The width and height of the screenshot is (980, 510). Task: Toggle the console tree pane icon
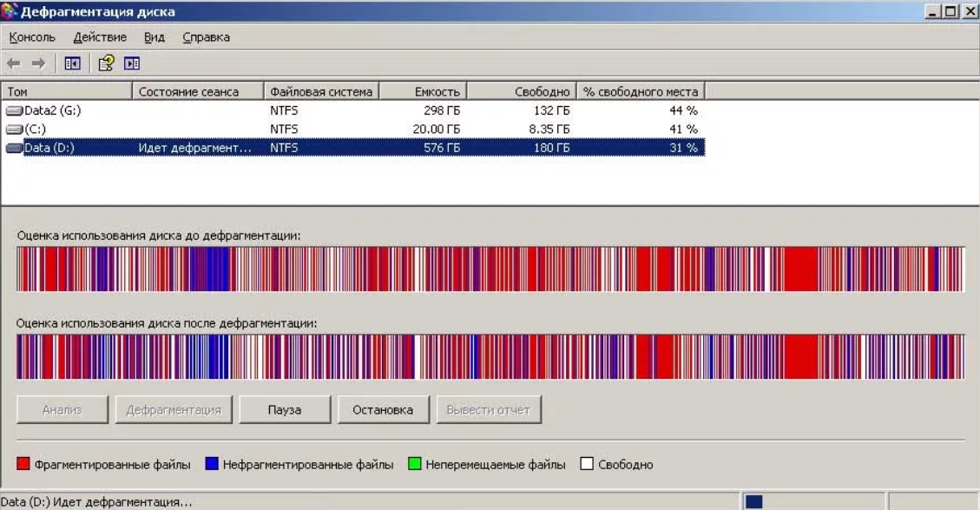[x=73, y=63]
